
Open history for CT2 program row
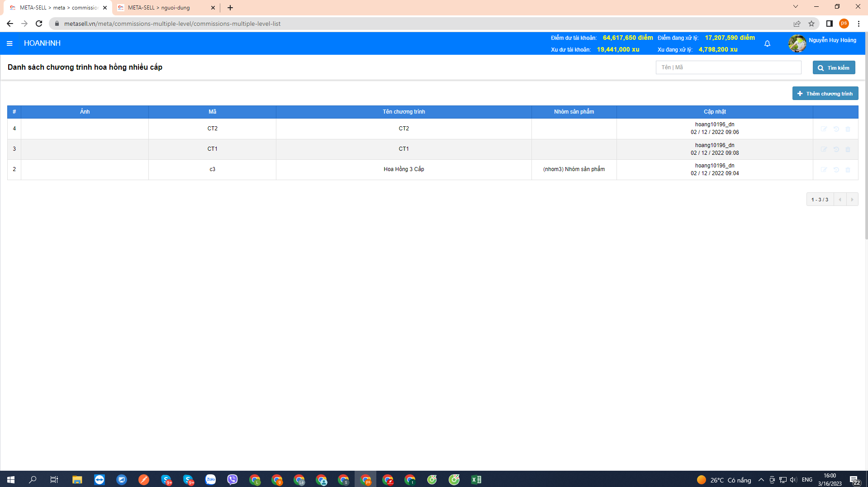836,129
